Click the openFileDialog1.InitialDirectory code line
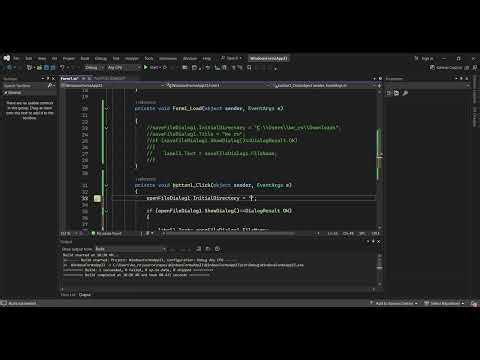The height and width of the screenshot is (360, 480). (201, 198)
